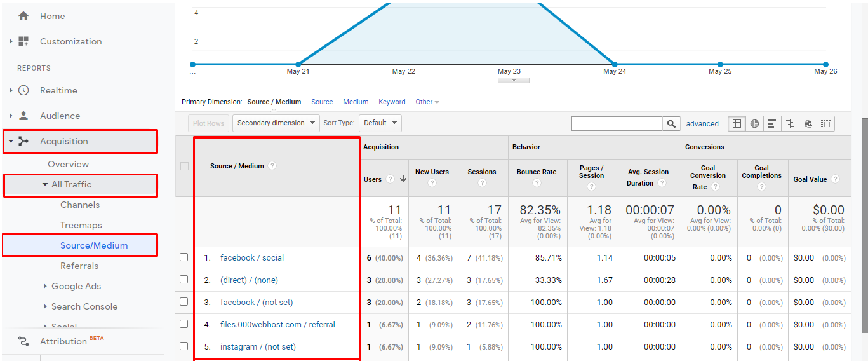
Task: Switch to the pie chart Percentage view
Action: pyautogui.click(x=754, y=124)
